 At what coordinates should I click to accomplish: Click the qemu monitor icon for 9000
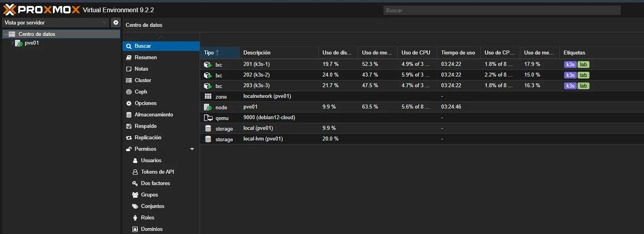(x=208, y=118)
